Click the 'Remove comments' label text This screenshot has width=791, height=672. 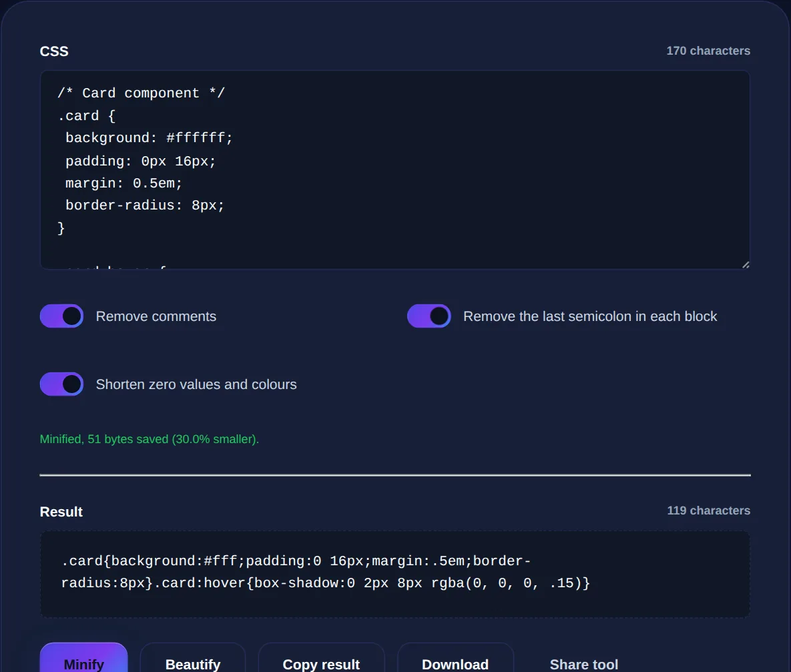point(156,316)
